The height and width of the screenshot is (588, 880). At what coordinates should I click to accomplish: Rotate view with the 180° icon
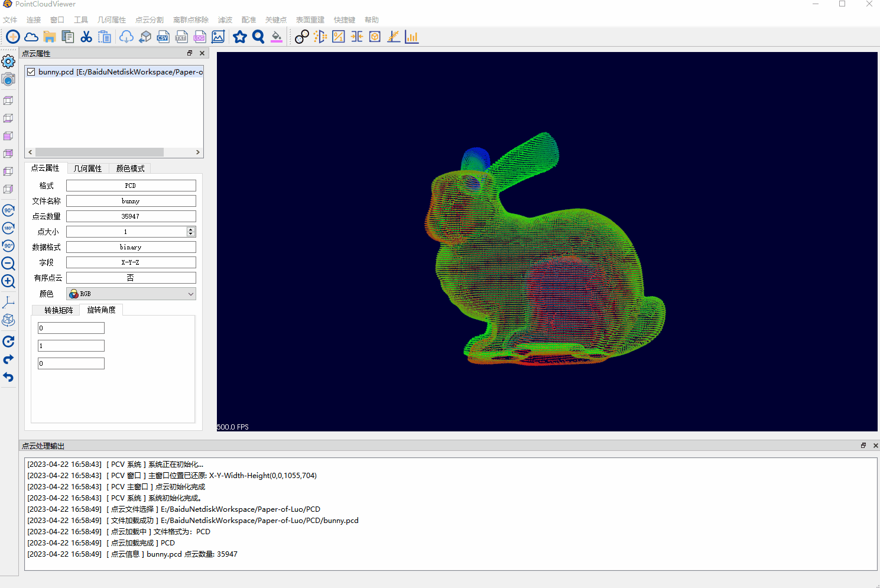pyautogui.click(x=8, y=228)
